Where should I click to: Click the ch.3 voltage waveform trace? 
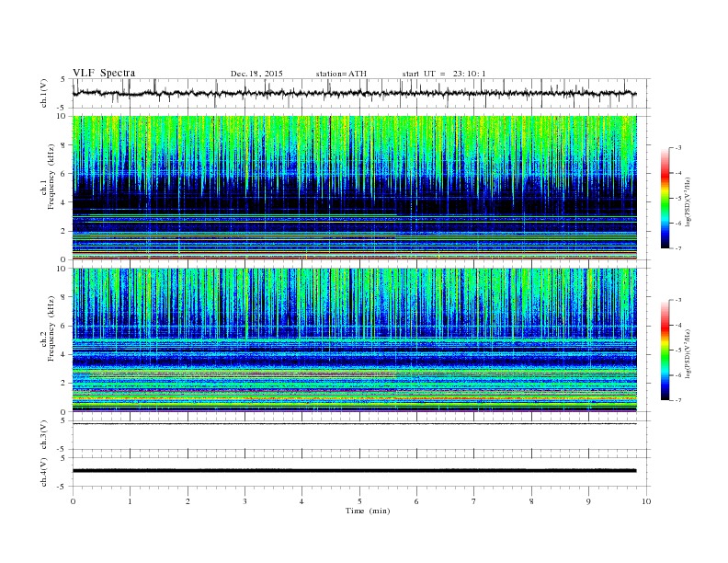coord(355,424)
